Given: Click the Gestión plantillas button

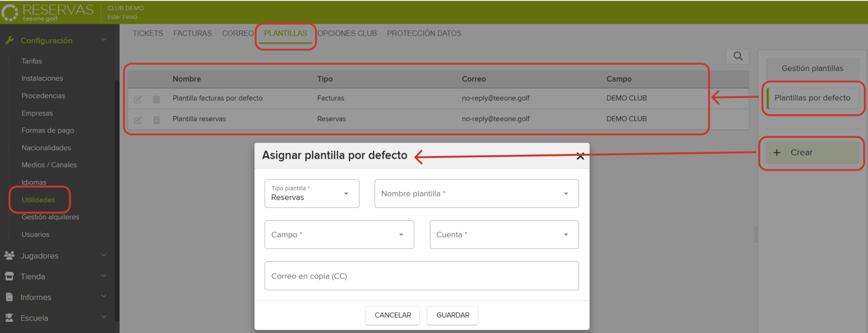Looking at the screenshot, I should [x=812, y=68].
